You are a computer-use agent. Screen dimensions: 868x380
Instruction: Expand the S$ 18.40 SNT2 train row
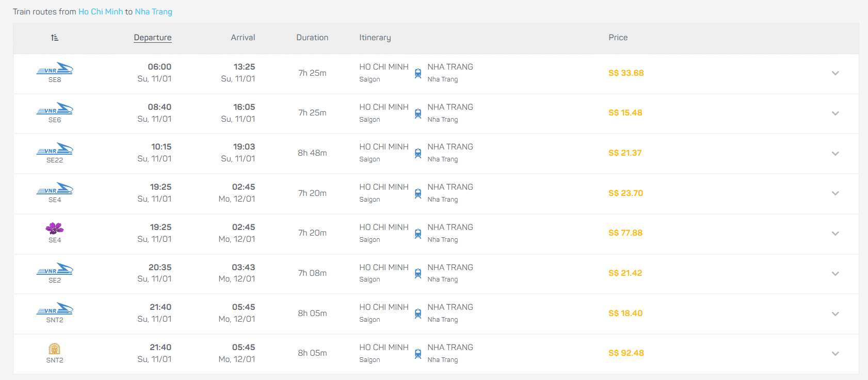835,313
